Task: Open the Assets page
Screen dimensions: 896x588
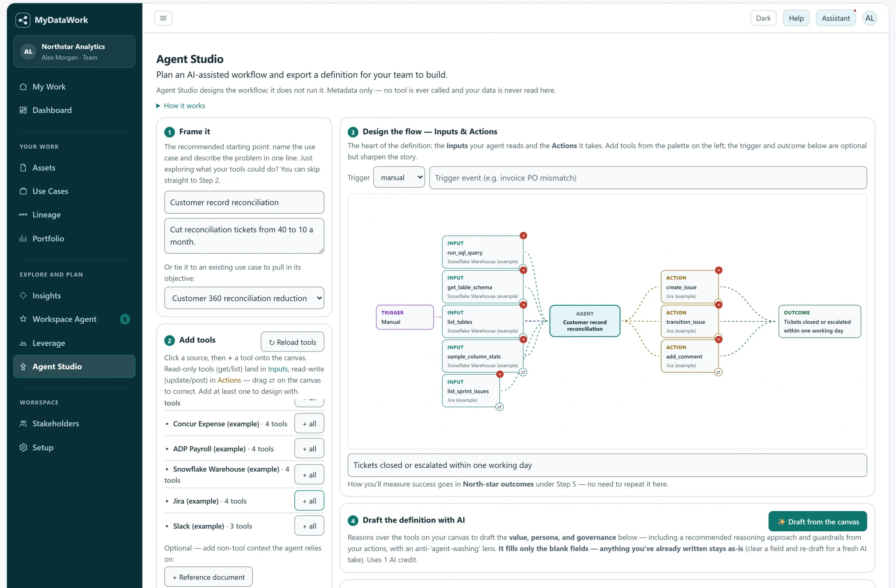Action: (x=75, y=168)
